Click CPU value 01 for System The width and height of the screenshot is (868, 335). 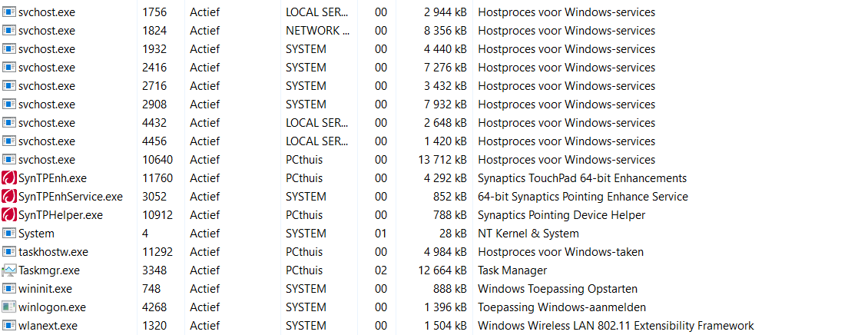point(381,234)
